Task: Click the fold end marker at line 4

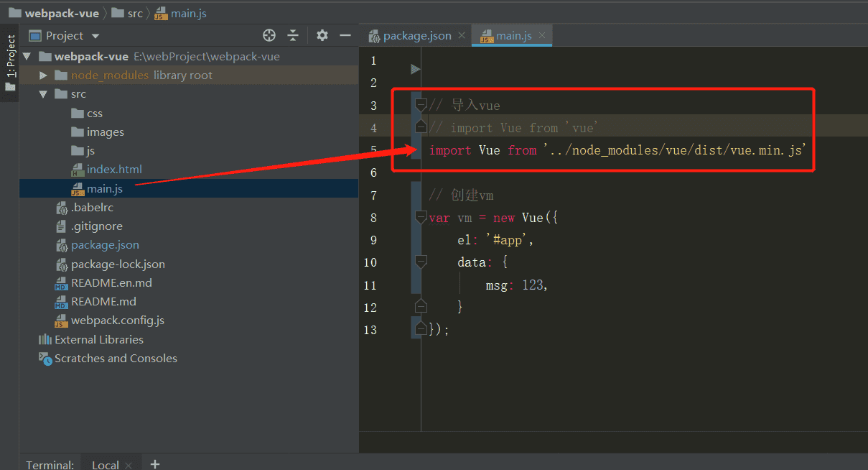Action: [421, 127]
